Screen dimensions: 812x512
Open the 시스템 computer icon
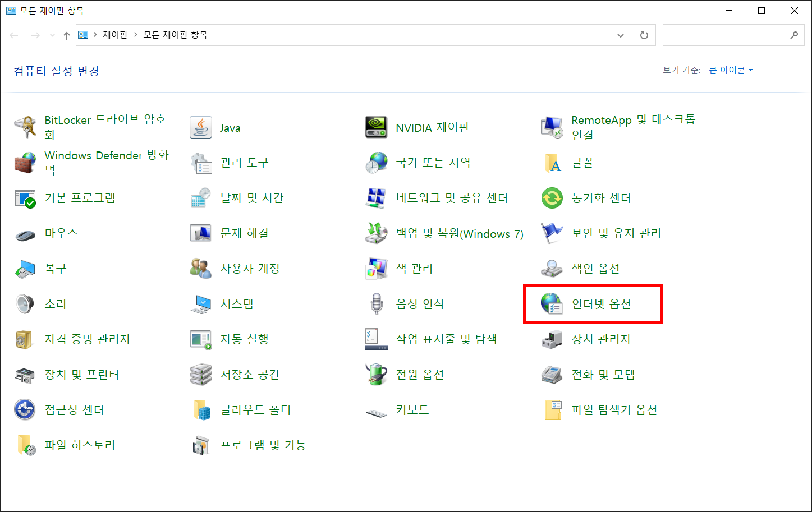(x=201, y=304)
